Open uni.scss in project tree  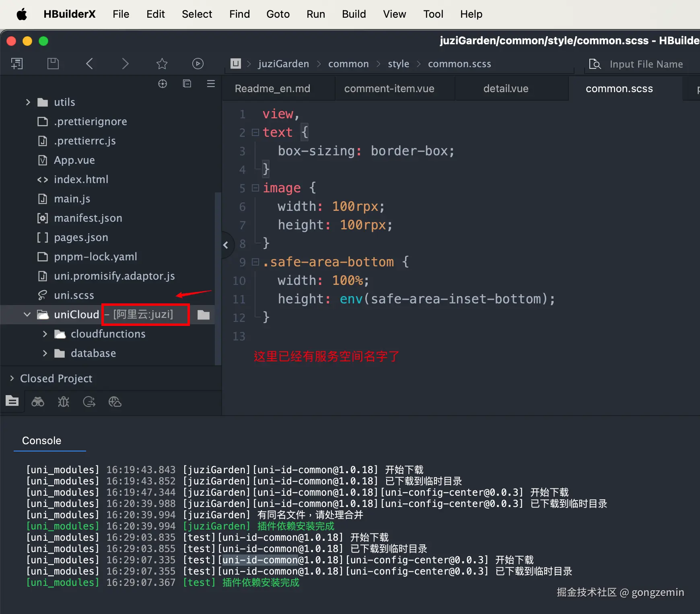point(74,295)
